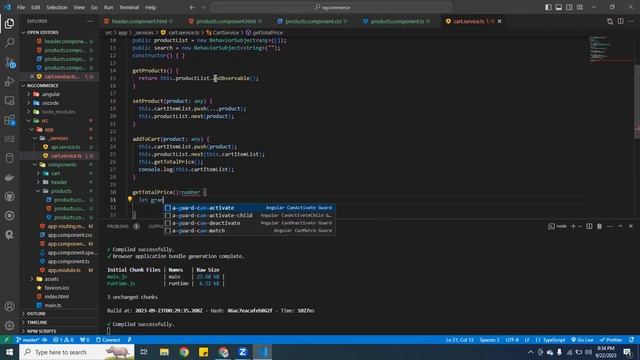The width and height of the screenshot is (640, 360).
Task: Click the lightbulb code action on line 31
Action: tap(130, 199)
